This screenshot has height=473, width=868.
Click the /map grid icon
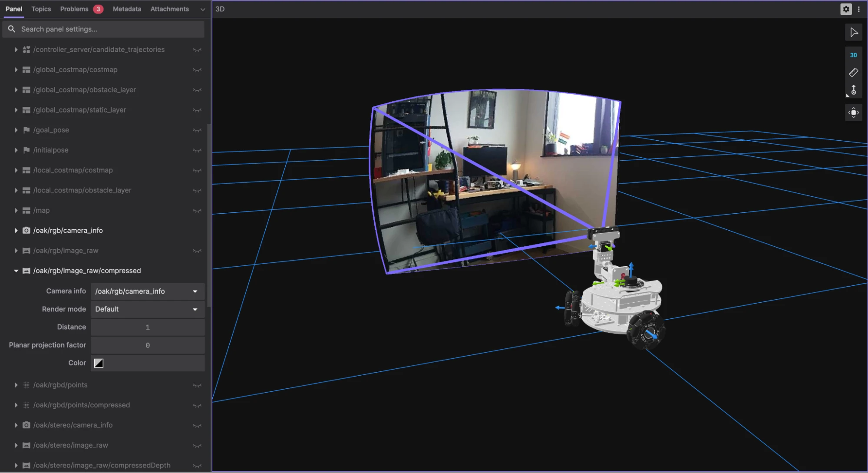tap(26, 211)
